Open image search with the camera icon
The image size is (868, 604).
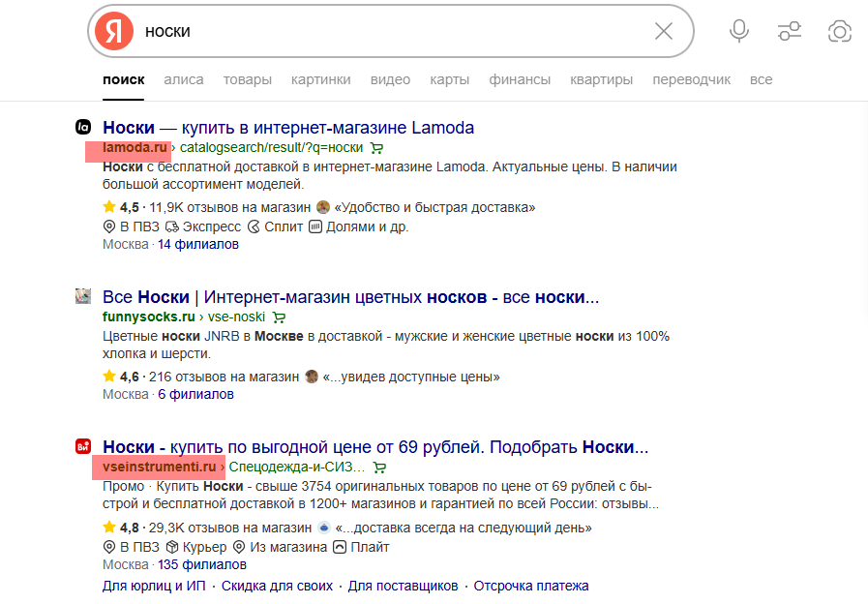(840, 31)
